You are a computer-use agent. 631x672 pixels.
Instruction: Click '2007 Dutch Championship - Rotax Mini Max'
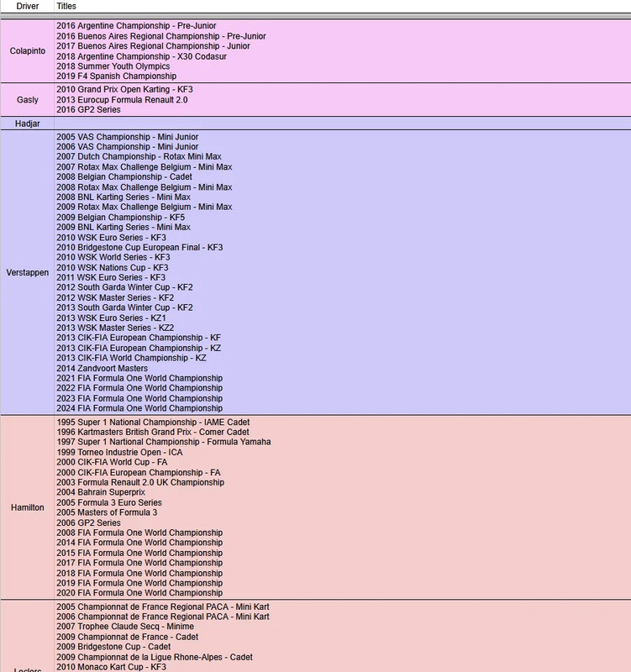point(139,156)
